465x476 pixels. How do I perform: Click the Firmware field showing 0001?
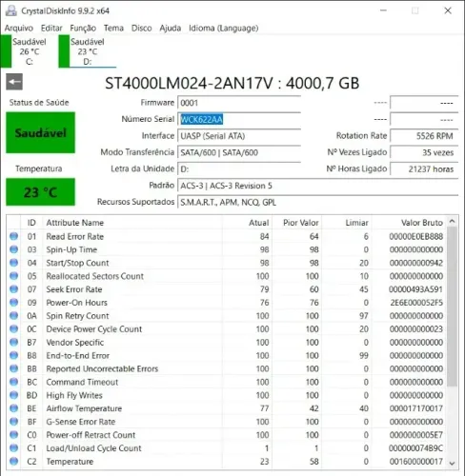click(x=239, y=103)
